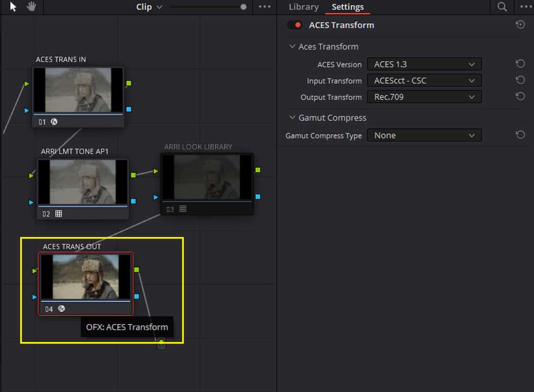Click the ARRI LMT TONE AP1 node label
The image size is (534, 392).
(x=74, y=151)
